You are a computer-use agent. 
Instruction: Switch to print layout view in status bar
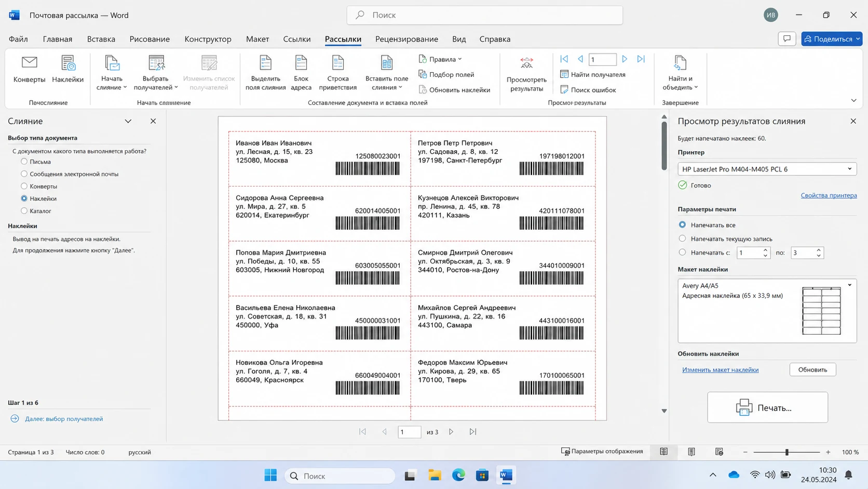[691, 452]
